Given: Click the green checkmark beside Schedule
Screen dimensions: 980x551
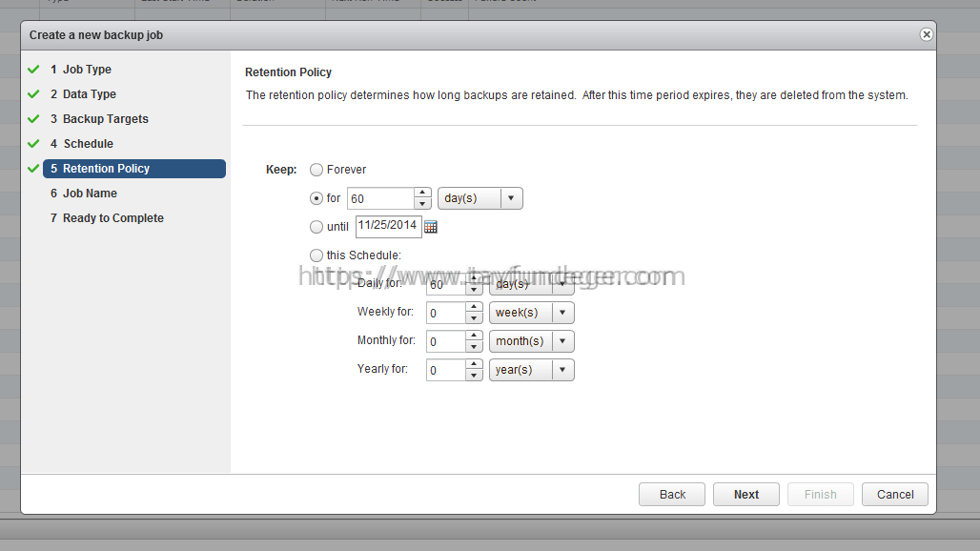Looking at the screenshot, I should 33,144.
